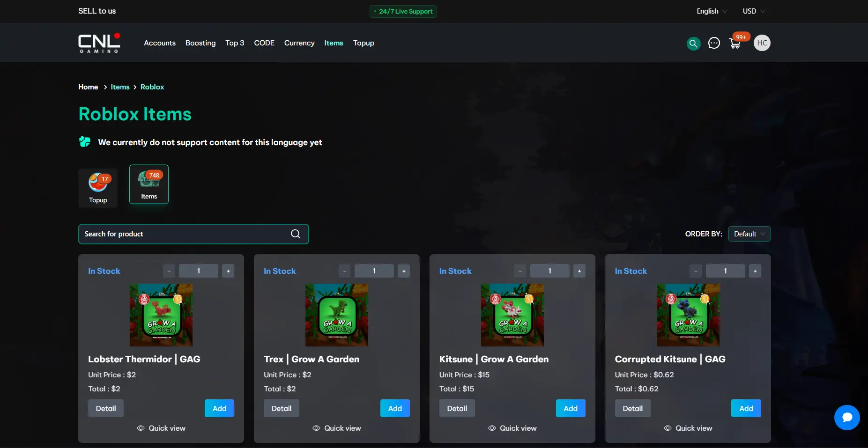Open the Accounts menu
The height and width of the screenshot is (448, 868).
pyautogui.click(x=160, y=43)
